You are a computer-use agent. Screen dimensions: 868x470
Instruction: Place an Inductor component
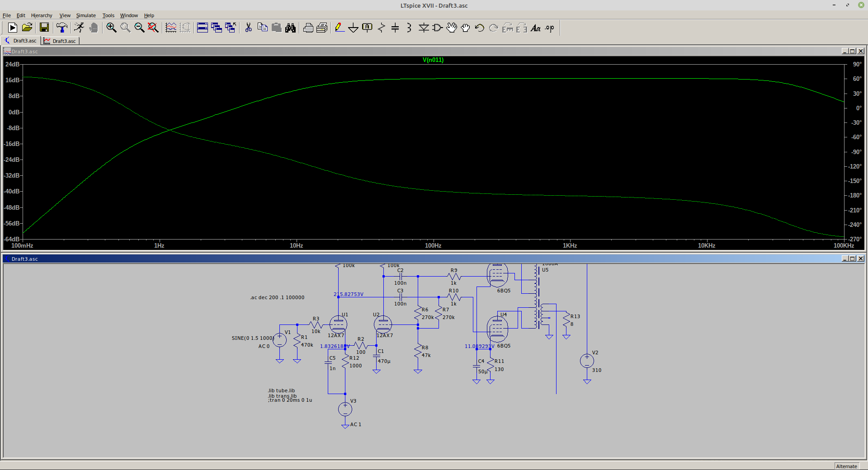coord(409,28)
